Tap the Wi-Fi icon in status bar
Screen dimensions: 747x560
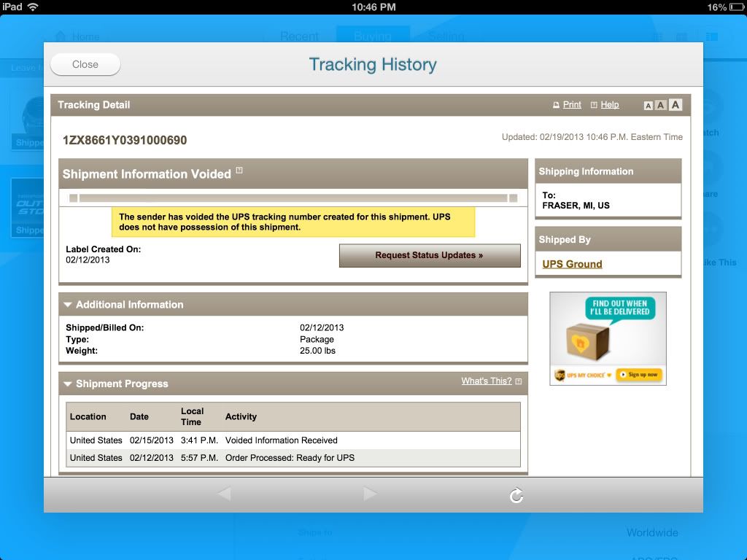click(33, 7)
